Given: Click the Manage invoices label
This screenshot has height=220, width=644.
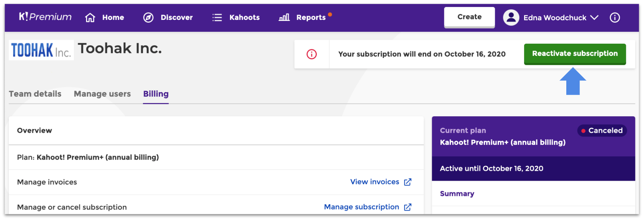Looking at the screenshot, I should point(47,182).
